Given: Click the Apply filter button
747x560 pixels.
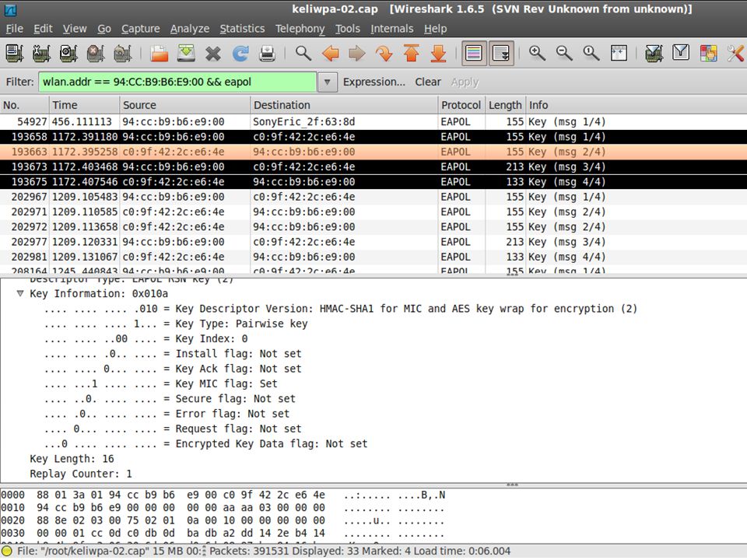Looking at the screenshot, I should [465, 82].
